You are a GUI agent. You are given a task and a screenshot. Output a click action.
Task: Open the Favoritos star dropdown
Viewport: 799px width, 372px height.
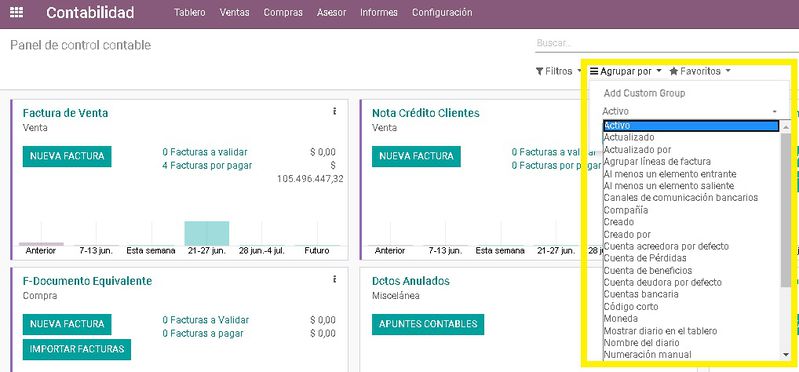coord(700,71)
